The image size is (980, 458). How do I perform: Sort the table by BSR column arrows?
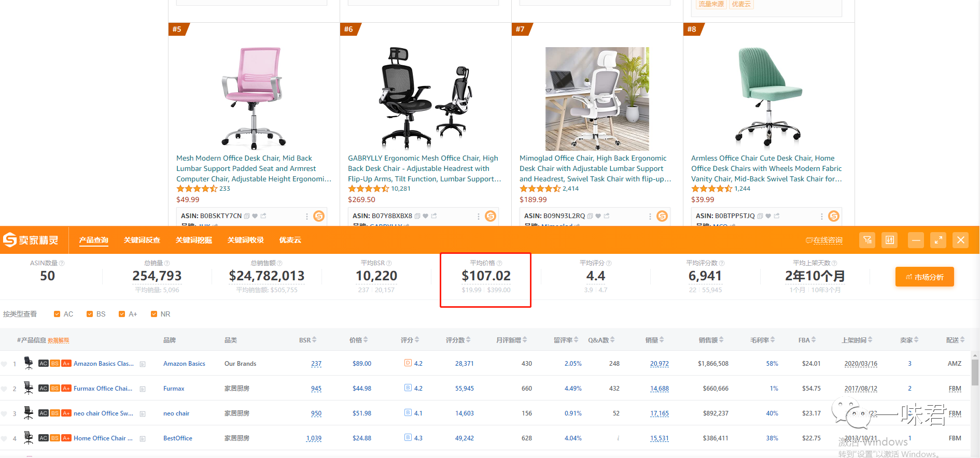tap(314, 340)
